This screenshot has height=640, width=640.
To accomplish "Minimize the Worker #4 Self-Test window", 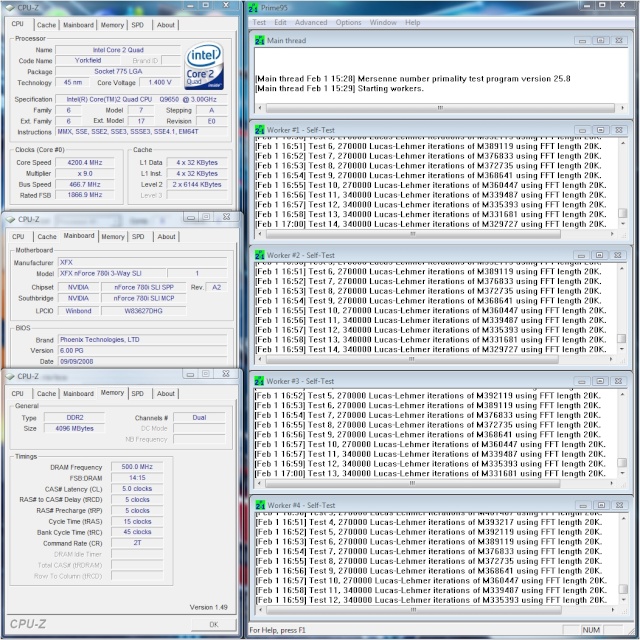I will (583, 505).
